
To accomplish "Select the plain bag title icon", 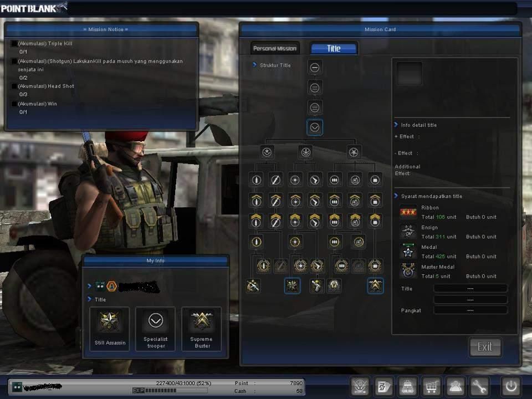I will pos(375,180).
